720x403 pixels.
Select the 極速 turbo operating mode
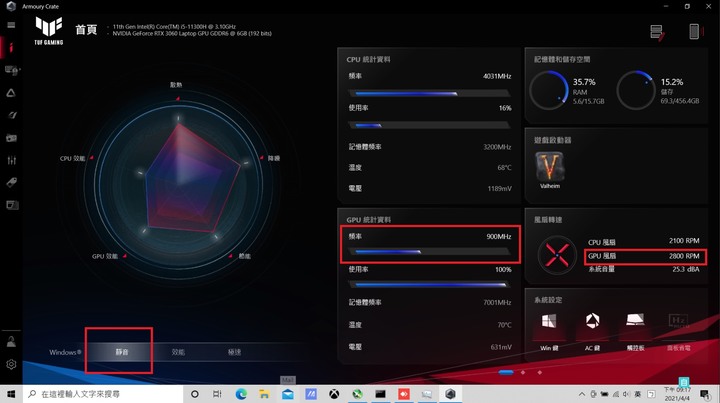(x=235, y=352)
